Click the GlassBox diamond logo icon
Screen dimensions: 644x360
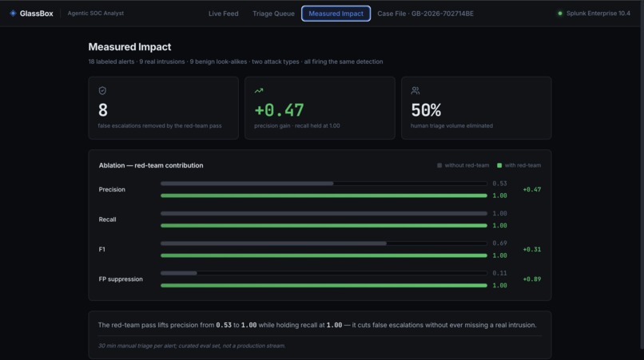[13, 13]
